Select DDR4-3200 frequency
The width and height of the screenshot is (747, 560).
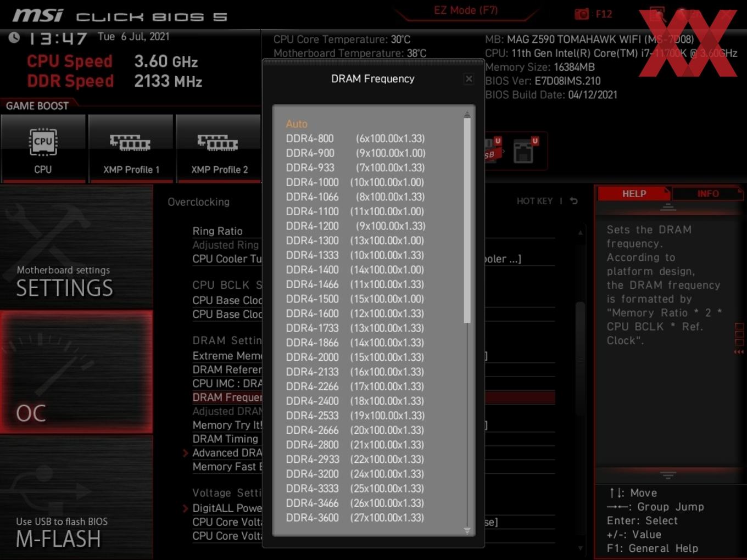355,474
